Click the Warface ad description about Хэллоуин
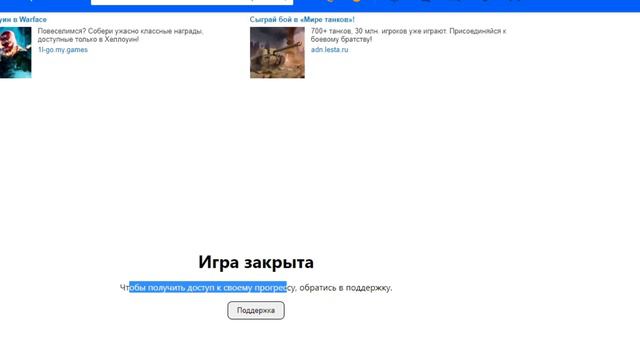Viewport: 640px width, 360px height. pyautogui.click(x=120, y=35)
